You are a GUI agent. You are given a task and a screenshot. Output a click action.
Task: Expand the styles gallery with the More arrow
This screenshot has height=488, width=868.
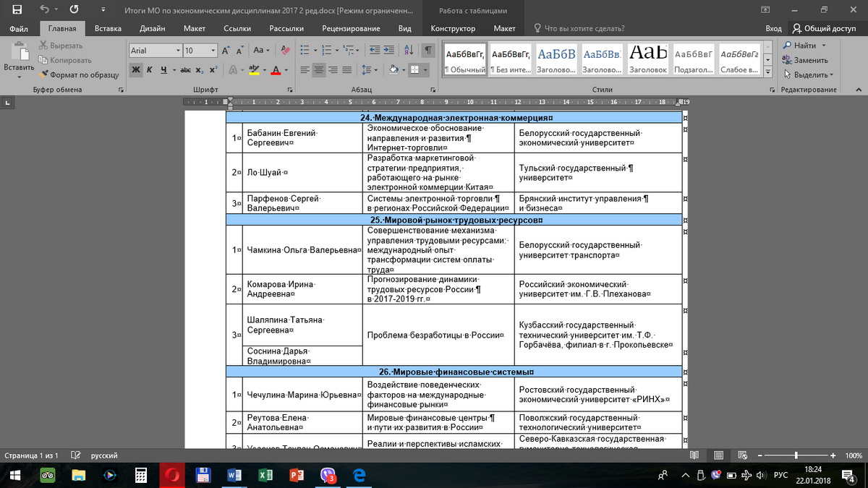769,71
